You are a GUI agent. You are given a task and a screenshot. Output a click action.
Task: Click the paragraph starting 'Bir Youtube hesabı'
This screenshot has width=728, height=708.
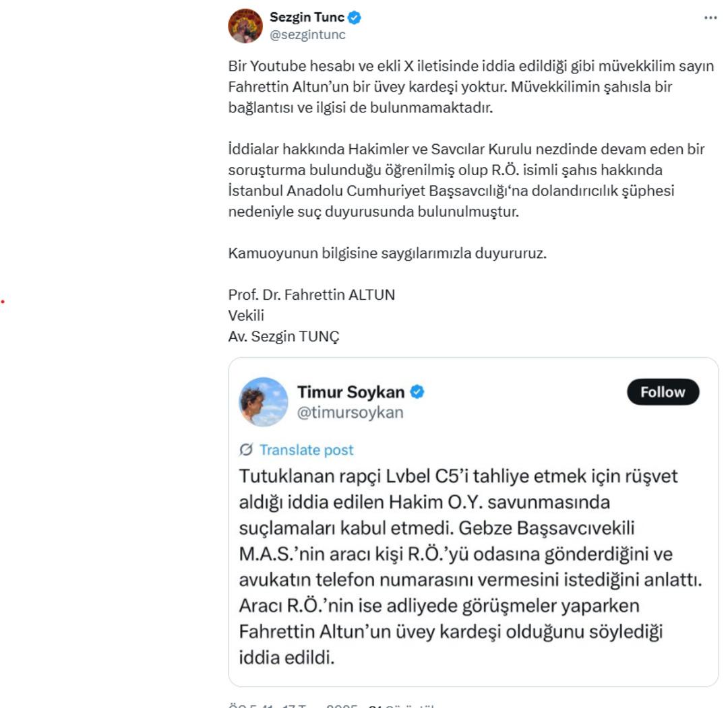coord(471,87)
